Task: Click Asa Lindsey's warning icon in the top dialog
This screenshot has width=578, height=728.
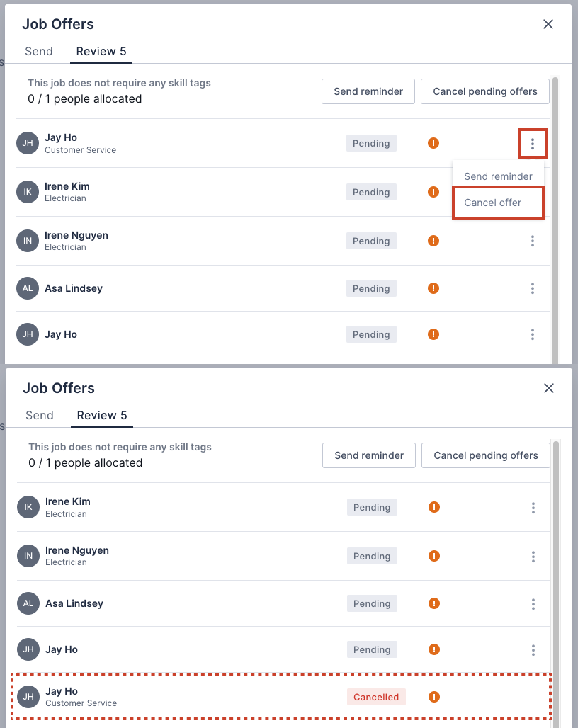Action: tap(433, 288)
